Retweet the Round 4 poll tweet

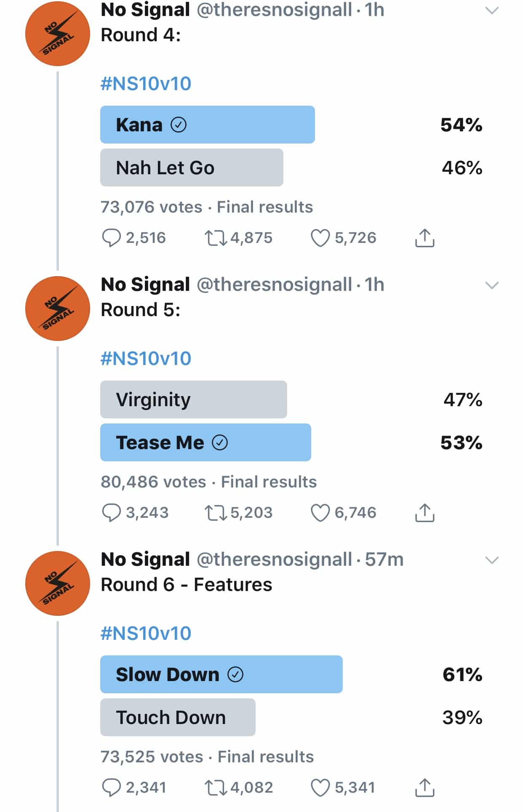pyautogui.click(x=215, y=238)
